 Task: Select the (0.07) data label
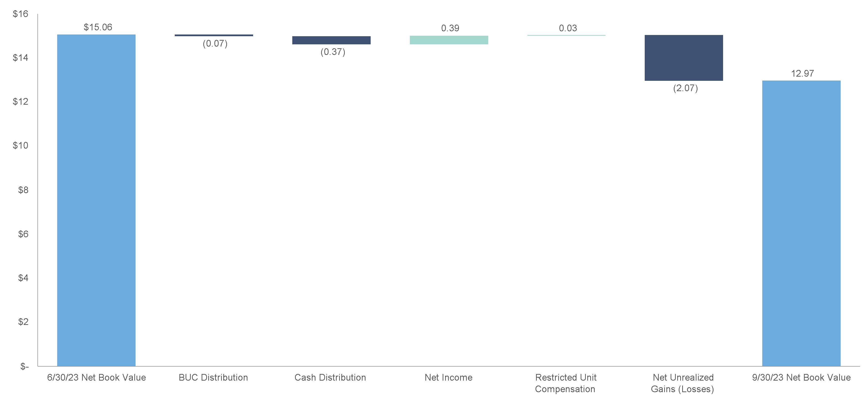[215, 43]
